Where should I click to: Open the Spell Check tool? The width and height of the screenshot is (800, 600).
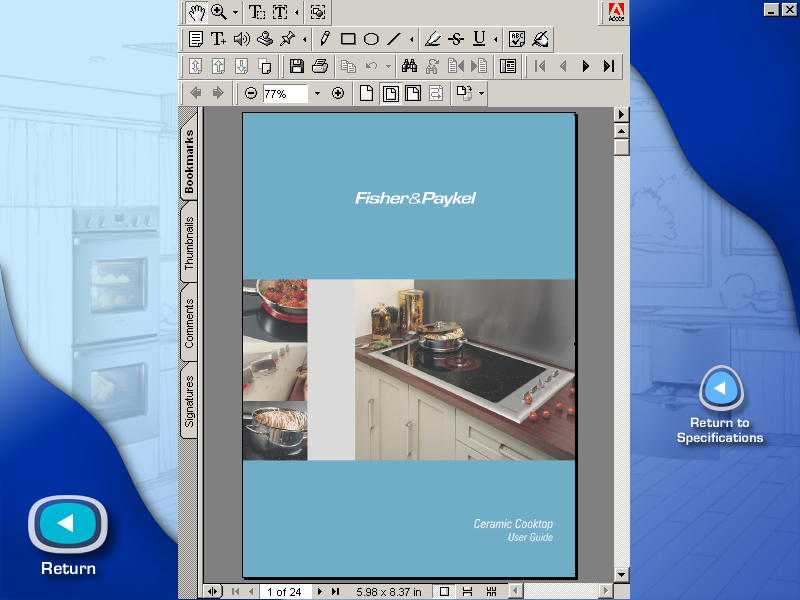(x=517, y=39)
